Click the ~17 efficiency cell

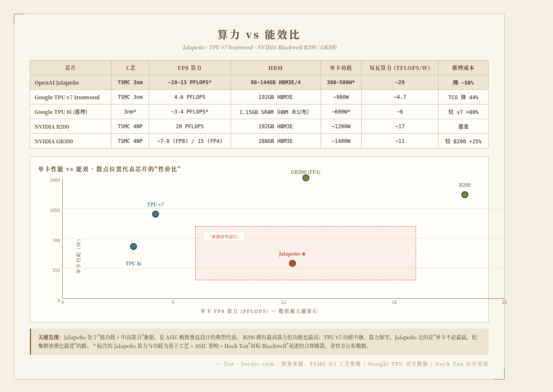(400, 126)
